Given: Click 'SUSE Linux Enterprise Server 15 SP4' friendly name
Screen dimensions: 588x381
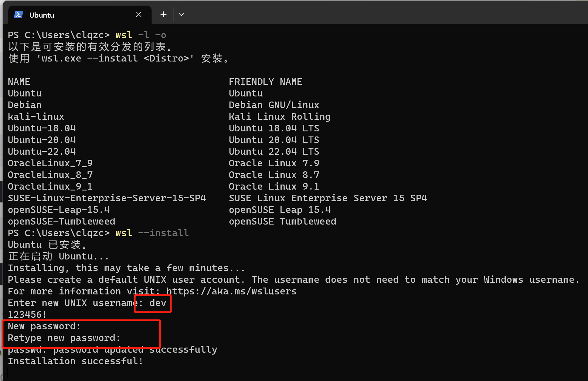Looking at the screenshot, I should coord(328,198).
